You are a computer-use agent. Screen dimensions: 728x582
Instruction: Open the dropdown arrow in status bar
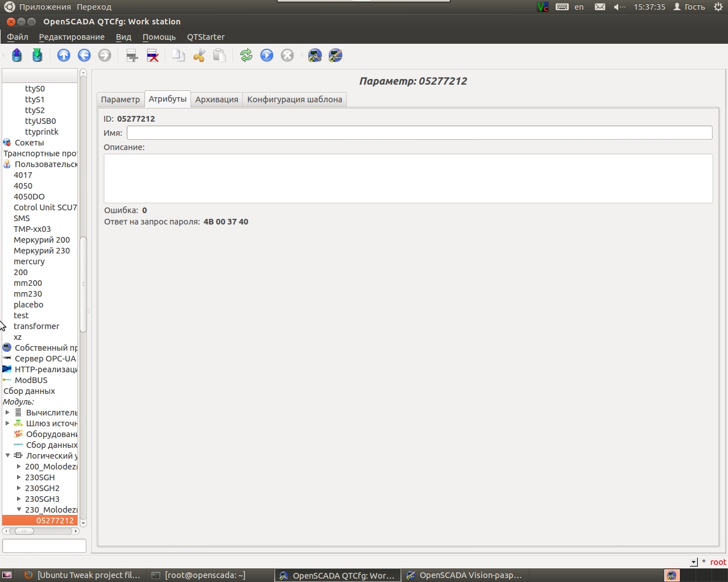coord(694,562)
